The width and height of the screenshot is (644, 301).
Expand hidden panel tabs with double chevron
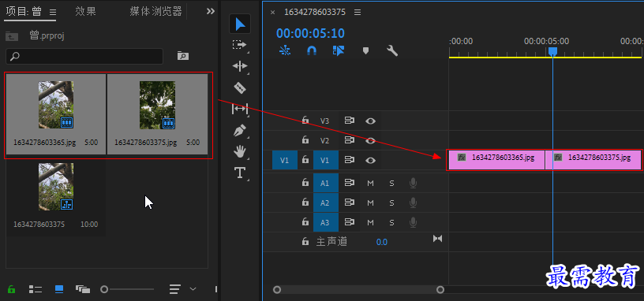[210, 12]
